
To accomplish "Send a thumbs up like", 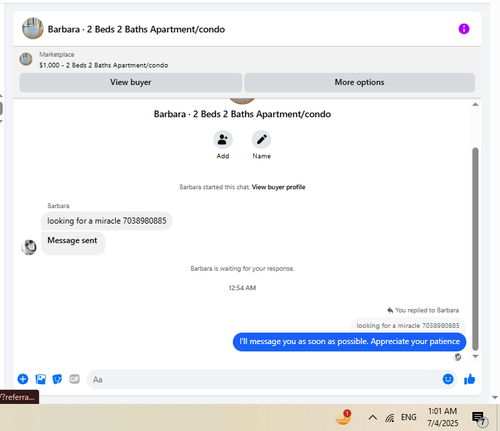I will 469,379.
